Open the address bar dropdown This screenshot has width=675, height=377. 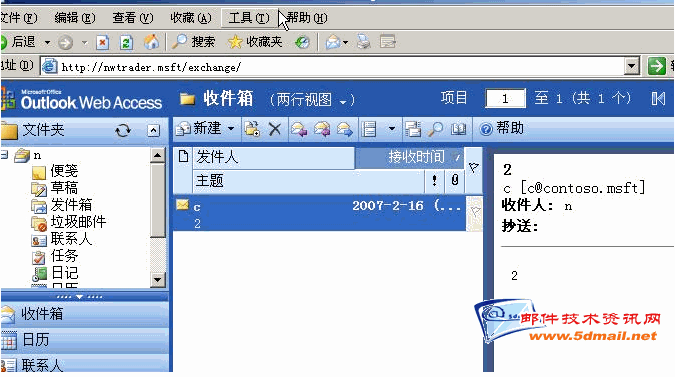coord(632,66)
